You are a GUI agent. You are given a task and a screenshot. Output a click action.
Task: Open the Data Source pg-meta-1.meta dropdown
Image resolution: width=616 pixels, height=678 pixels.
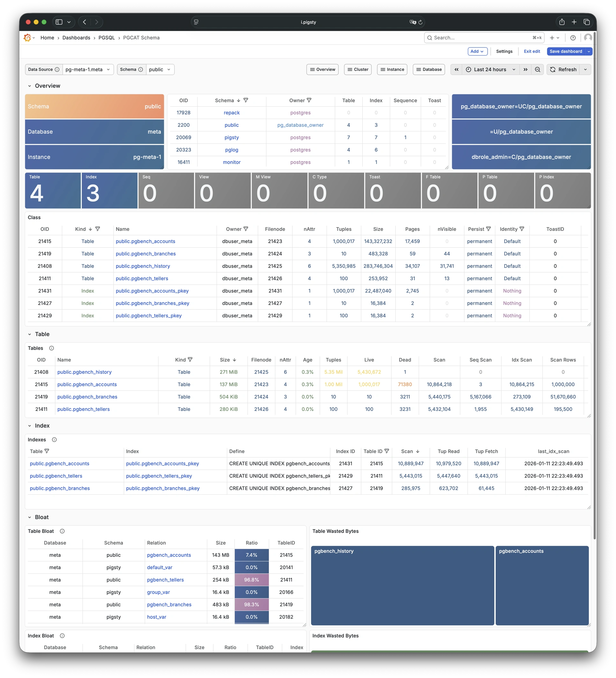(88, 70)
